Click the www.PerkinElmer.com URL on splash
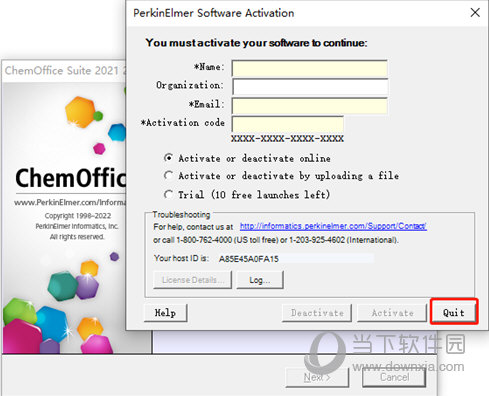 pyautogui.click(x=70, y=202)
